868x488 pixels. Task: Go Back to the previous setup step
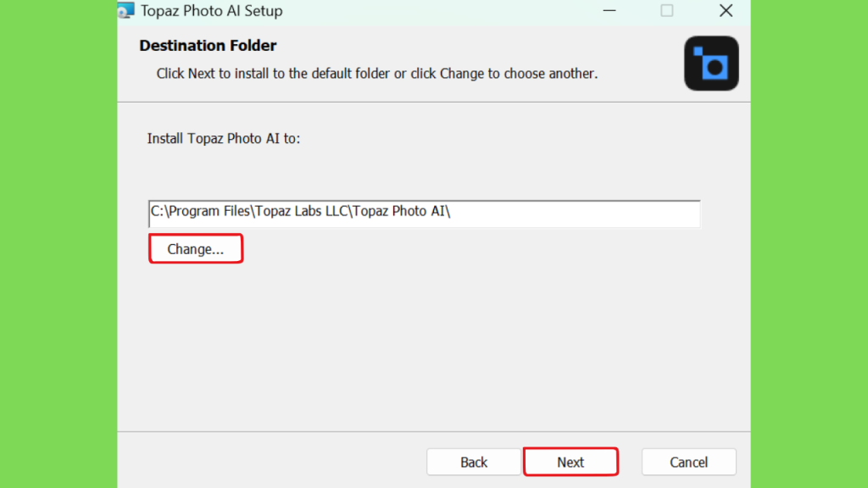[x=474, y=462]
